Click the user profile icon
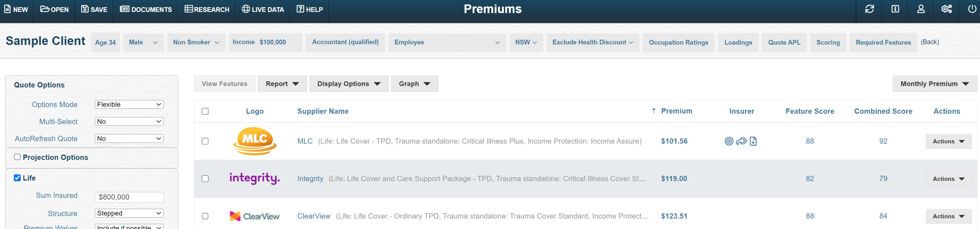 click(x=920, y=9)
